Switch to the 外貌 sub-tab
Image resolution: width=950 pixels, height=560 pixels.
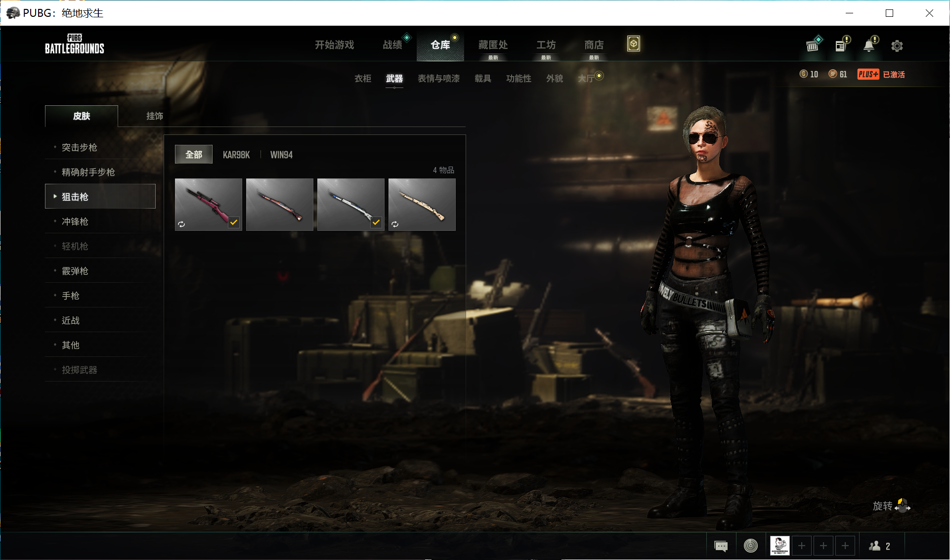[x=555, y=78]
